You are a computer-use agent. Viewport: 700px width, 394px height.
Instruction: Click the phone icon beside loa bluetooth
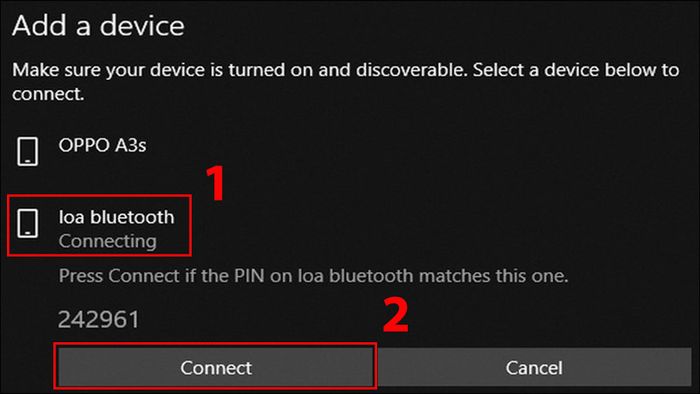coord(28,223)
